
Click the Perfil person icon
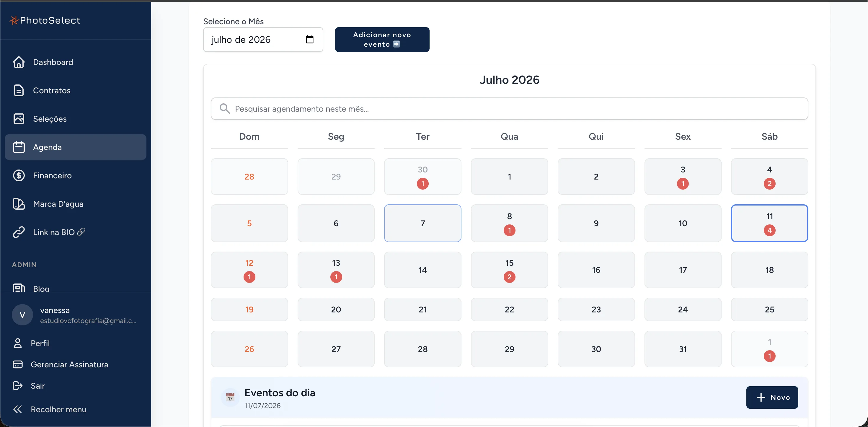click(17, 343)
